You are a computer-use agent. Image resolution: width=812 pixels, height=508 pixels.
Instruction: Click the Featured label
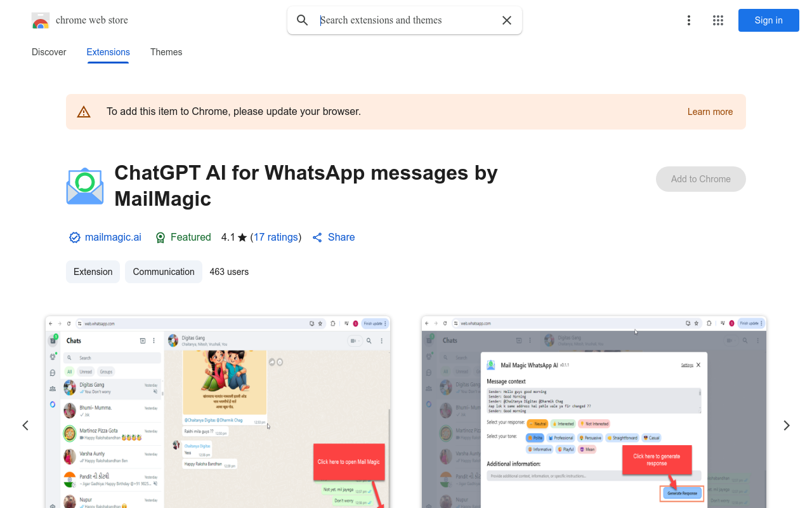[191, 237]
